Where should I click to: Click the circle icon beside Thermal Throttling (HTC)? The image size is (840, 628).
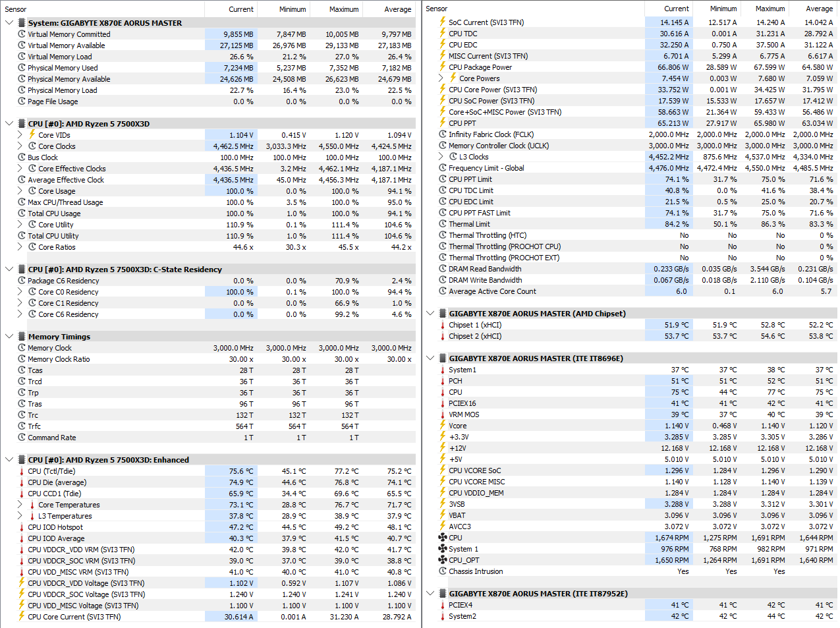point(443,235)
